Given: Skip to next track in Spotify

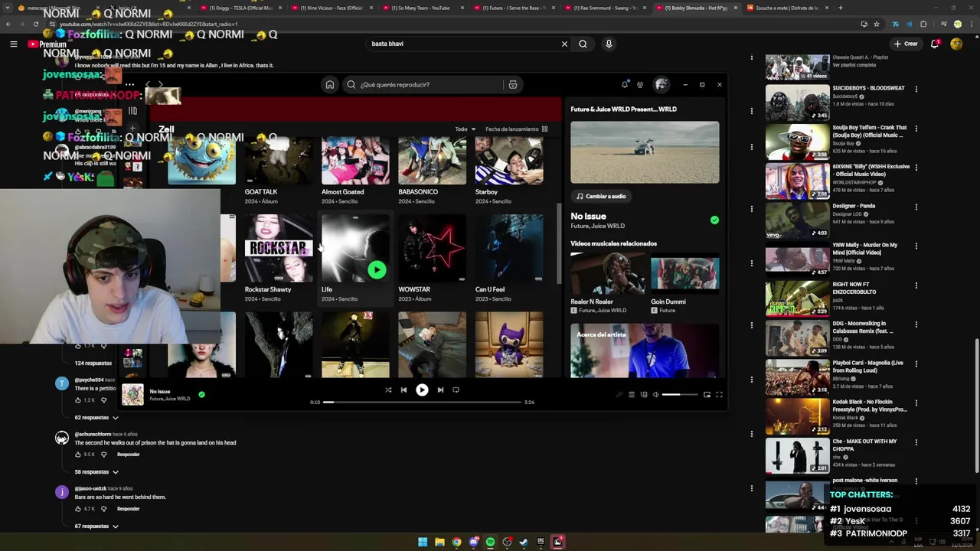Looking at the screenshot, I should tap(440, 390).
